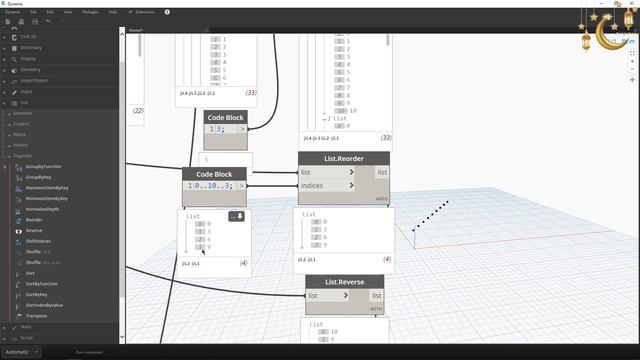Image resolution: width=640 pixels, height=360 pixels.
Task: Select the Home workspace tab
Action: 136,30
